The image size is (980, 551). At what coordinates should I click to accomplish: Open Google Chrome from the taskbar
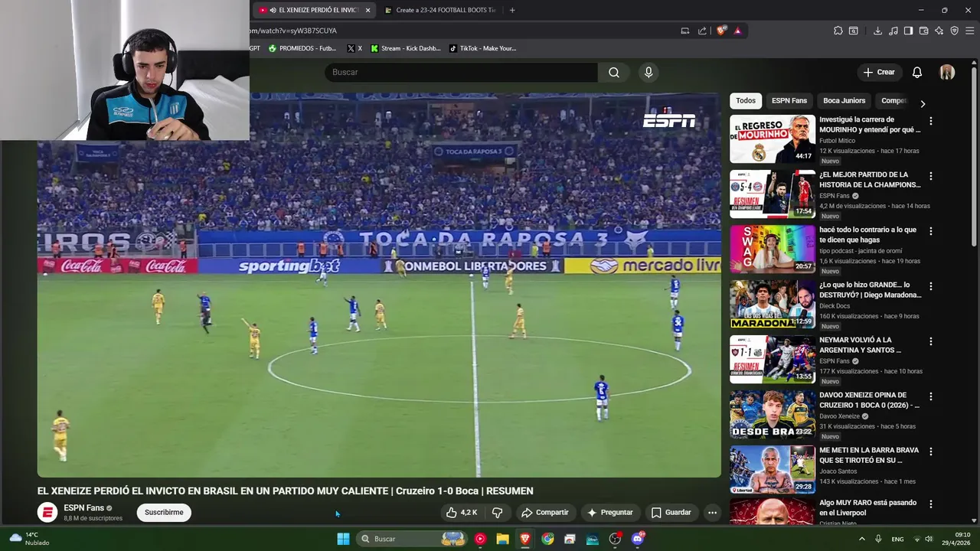[x=547, y=539]
